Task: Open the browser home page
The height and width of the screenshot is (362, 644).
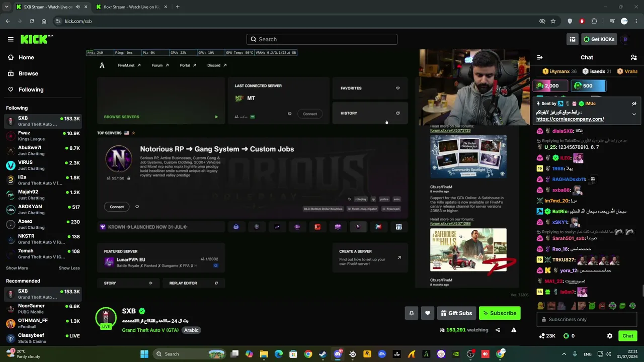Action: [x=44, y=21]
